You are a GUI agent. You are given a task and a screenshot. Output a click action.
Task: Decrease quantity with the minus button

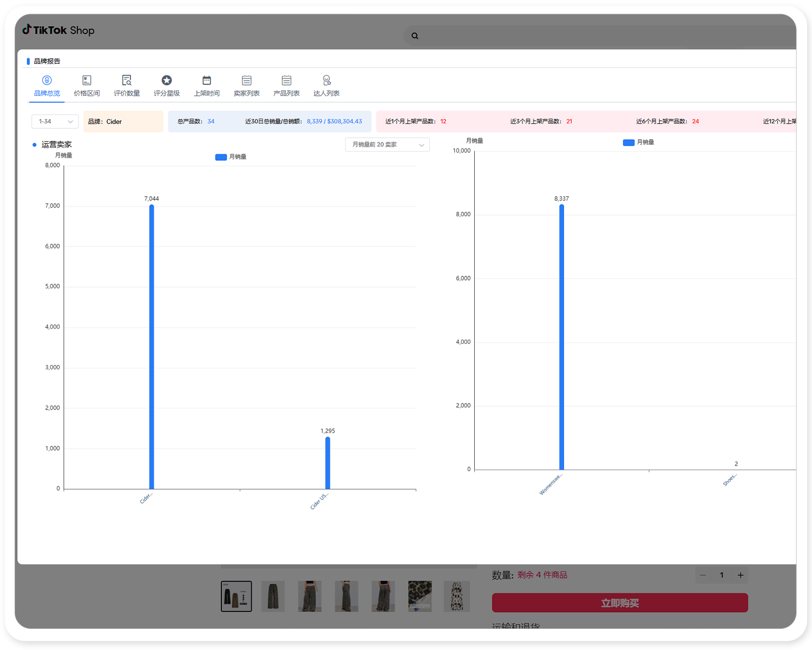[x=703, y=575]
